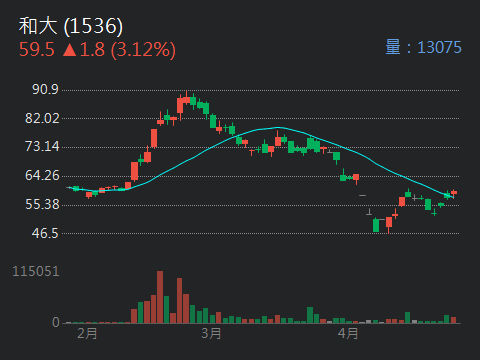The image size is (480, 360).
Task: Click the 46.5 price axis label
Action: pyautogui.click(x=45, y=233)
